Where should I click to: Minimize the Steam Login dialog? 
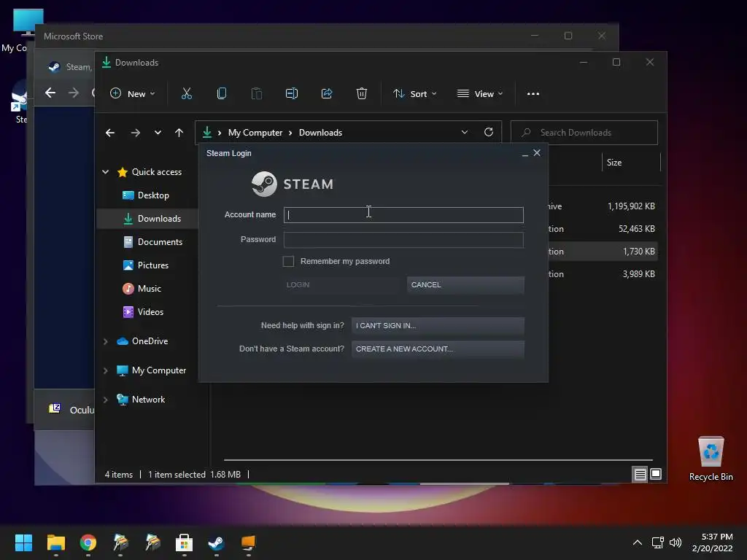[x=525, y=153]
